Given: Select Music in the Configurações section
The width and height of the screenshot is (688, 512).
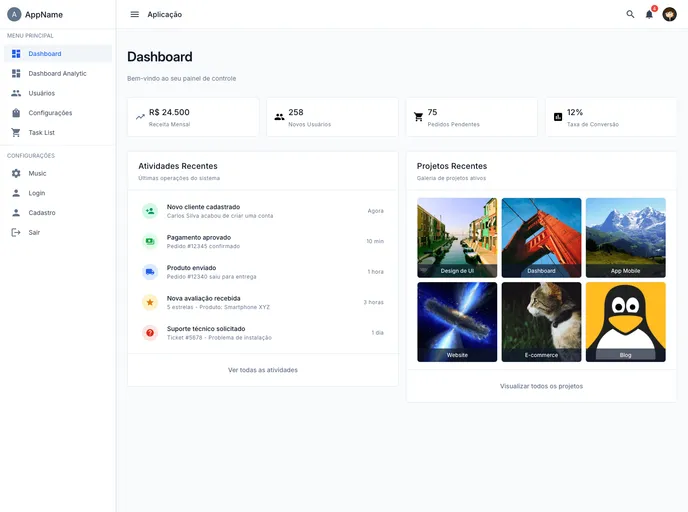Looking at the screenshot, I should [58, 173].
